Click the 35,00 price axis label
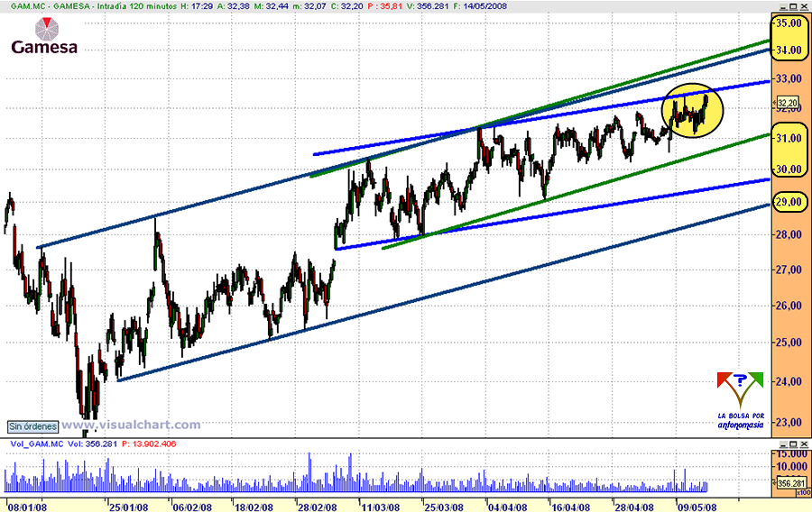 tap(789, 23)
